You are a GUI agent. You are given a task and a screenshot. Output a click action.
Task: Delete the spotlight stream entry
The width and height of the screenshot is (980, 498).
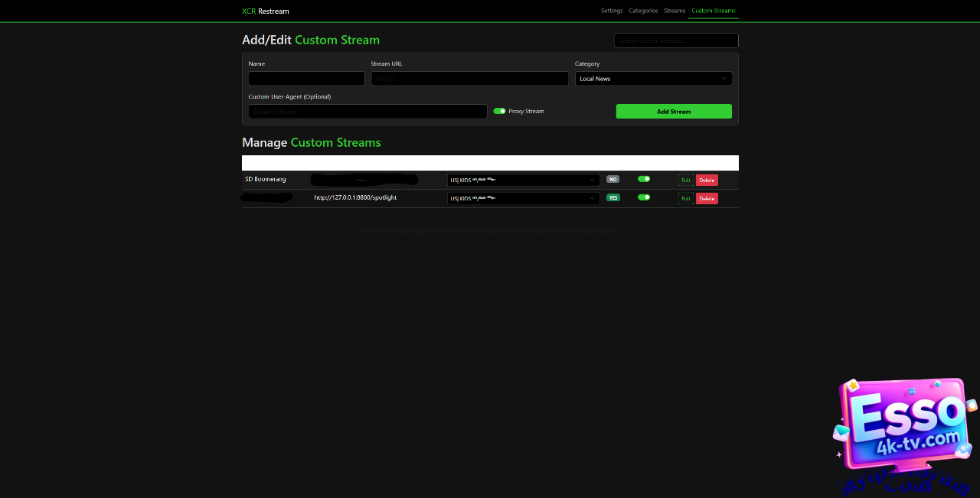click(x=707, y=199)
